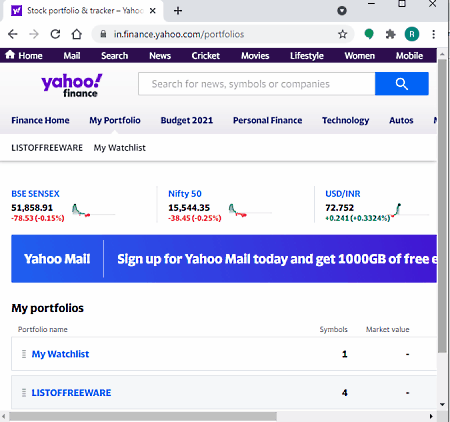450x422 pixels.
Task: Open the extensions puzzle icon
Action: tap(390, 34)
